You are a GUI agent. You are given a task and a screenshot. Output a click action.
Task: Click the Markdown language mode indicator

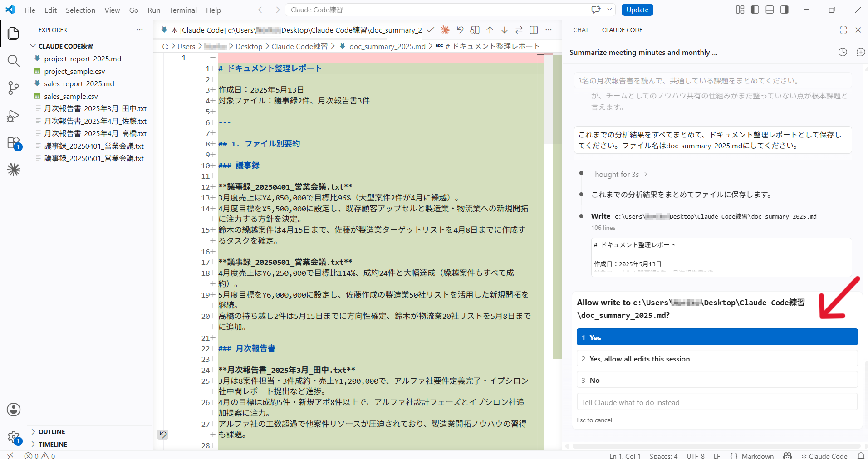click(x=757, y=455)
